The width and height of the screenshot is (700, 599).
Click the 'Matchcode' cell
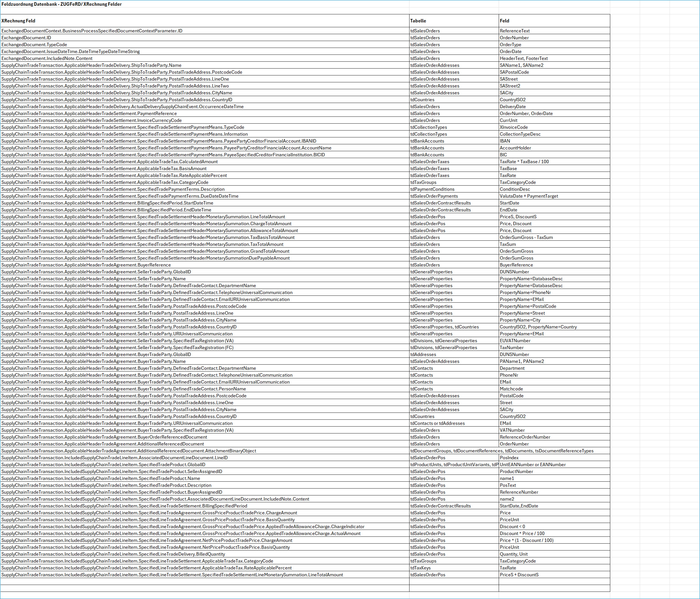pyautogui.click(x=554, y=389)
